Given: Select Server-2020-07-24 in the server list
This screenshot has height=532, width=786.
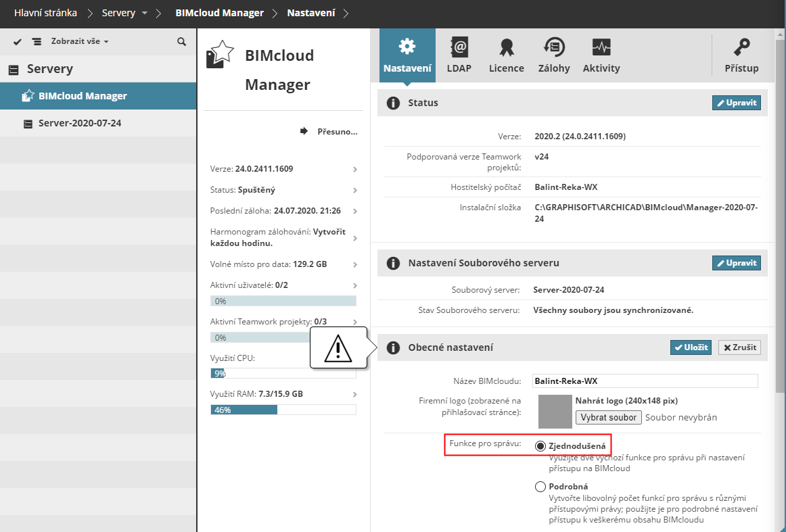Looking at the screenshot, I should point(98,123).
